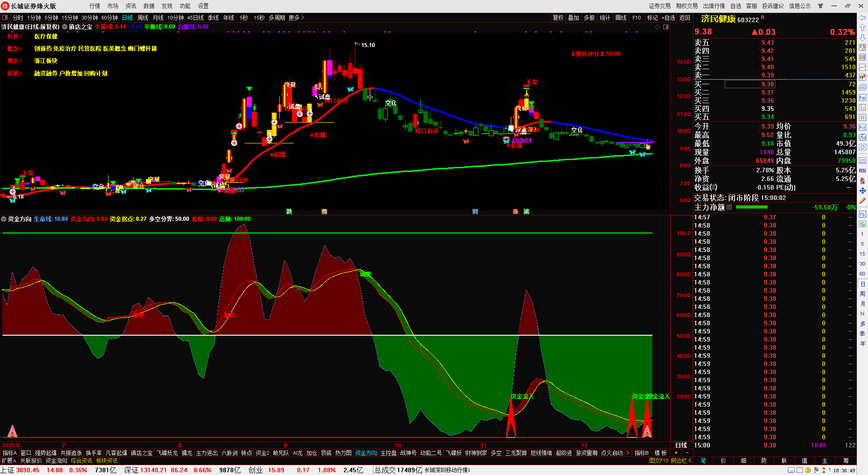Open the 多周期 dropdown
The image size is (868, 475).
click(277, 18)
